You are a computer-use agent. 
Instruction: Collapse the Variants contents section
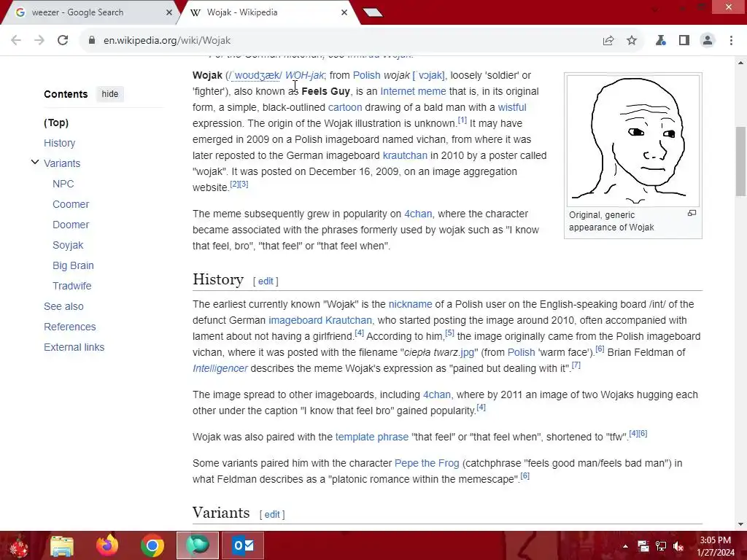(x=35, y=163)
